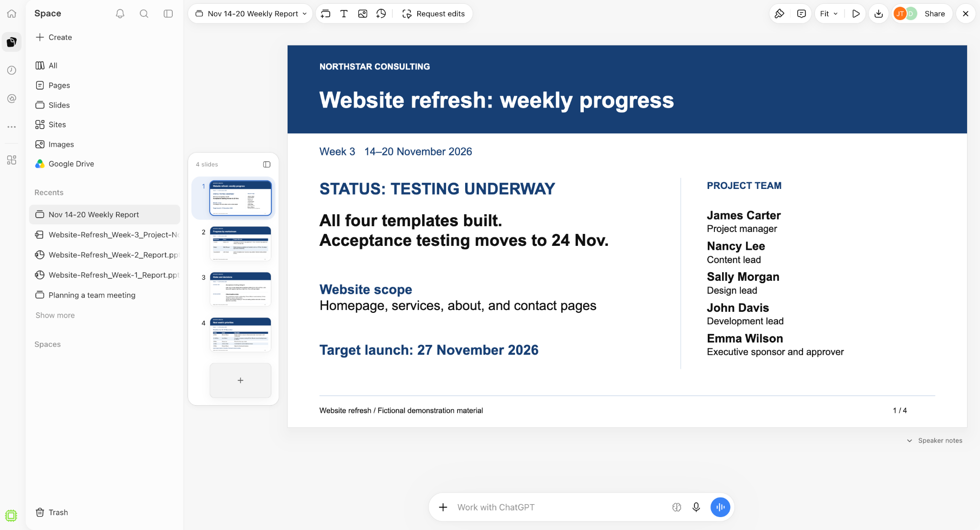Click Request edits
This screenshot has width=980, height=530.
[x=434, y=14]
